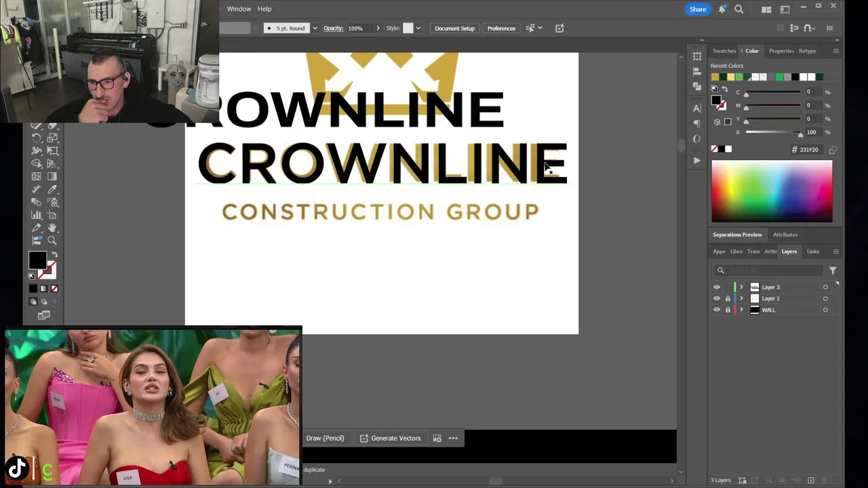The height and width of the screenshot is (488, 868).
Task: Open the Help menu
Action: pyautogui.click(x=264, y=9)
